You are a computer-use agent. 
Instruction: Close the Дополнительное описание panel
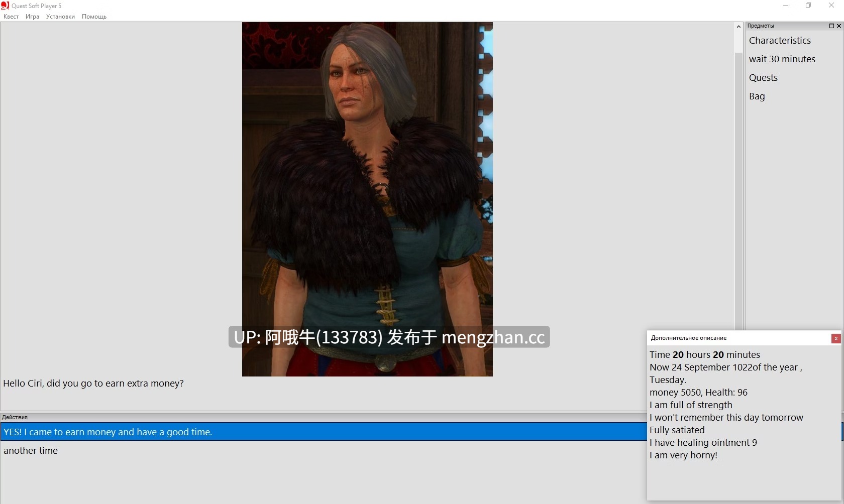tap(836, 338)
